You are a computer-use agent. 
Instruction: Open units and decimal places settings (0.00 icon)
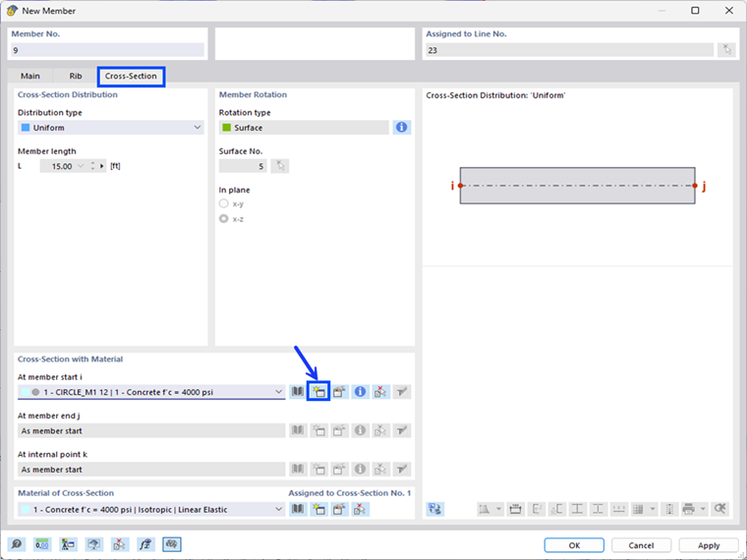click(x=42, y=544)
